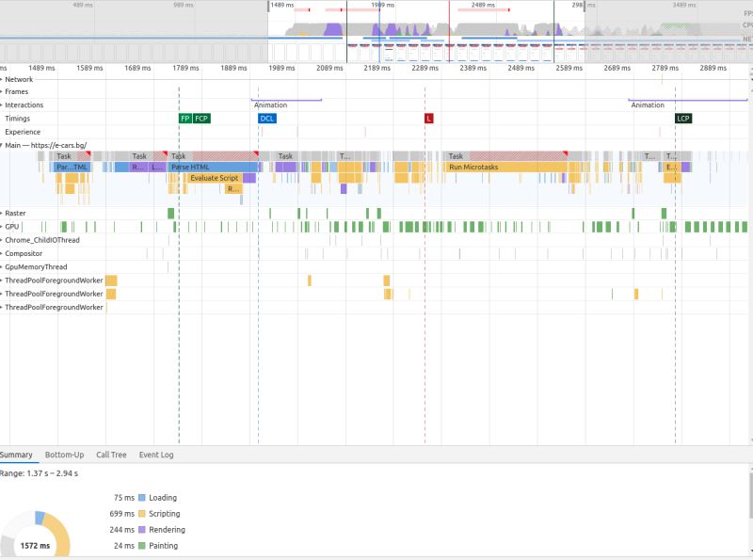The height and width of the screenshot is (560, 753).
Task: Expand the Raster track
Action: tap(5, 213)
